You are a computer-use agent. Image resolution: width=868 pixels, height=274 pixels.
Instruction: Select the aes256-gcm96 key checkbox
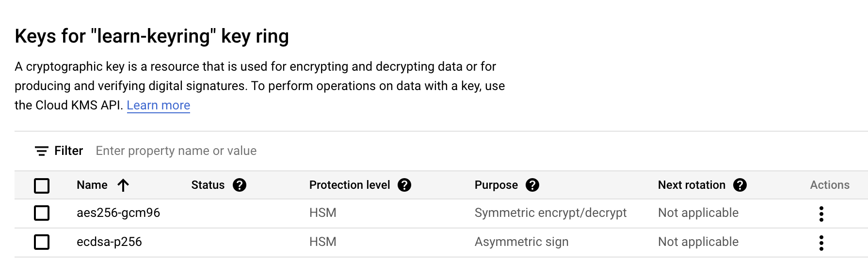42,213
